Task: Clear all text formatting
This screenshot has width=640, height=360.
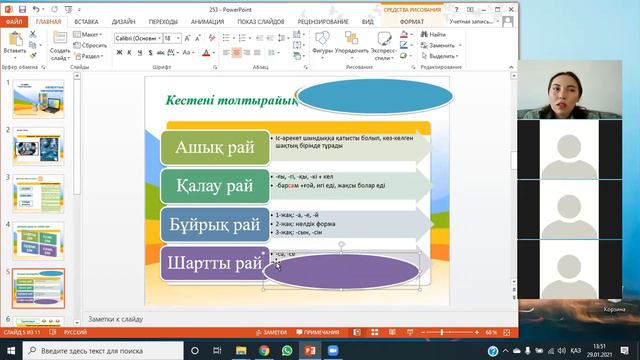Action: (211, 38)
